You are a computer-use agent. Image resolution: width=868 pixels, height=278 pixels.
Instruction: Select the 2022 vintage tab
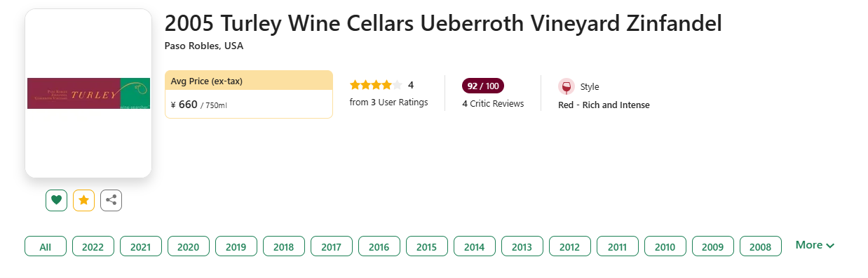(93, 246)
